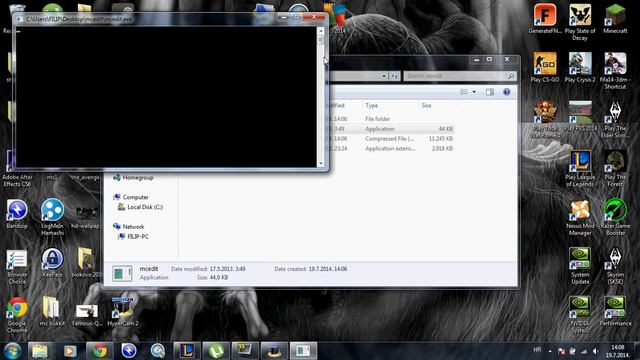Click the network icon in system tray

(584, 351)
